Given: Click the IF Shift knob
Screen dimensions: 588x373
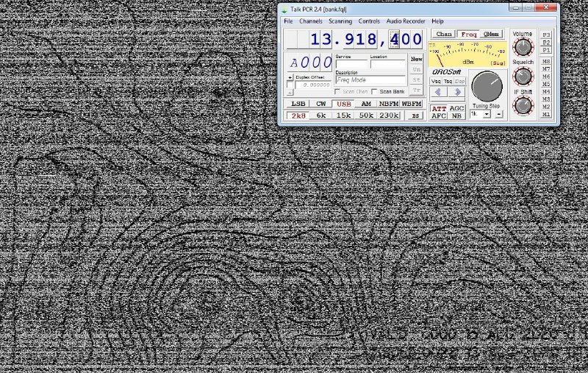Looking at the screenshot, I should [x=523, y=105].
